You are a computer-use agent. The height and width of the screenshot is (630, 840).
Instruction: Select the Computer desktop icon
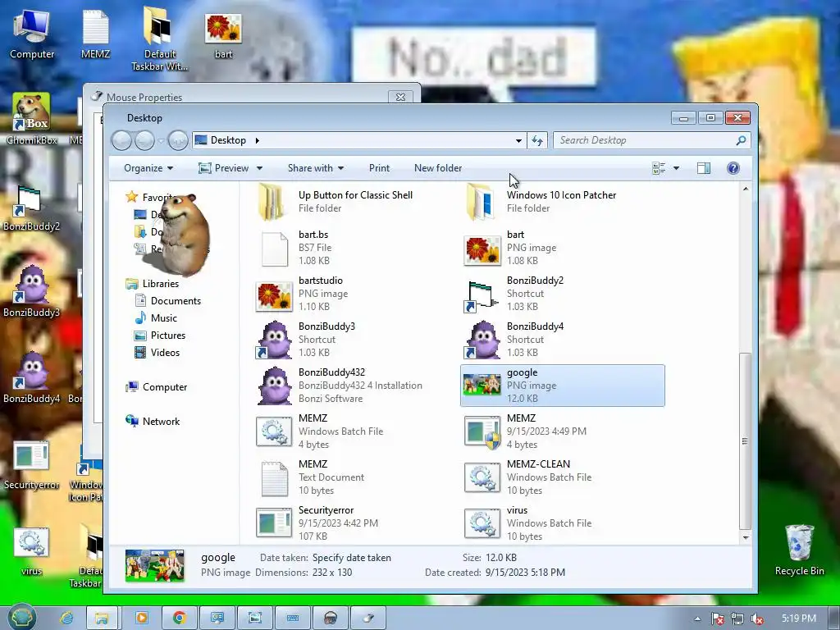pyautogui.click(x=32, y=33)
